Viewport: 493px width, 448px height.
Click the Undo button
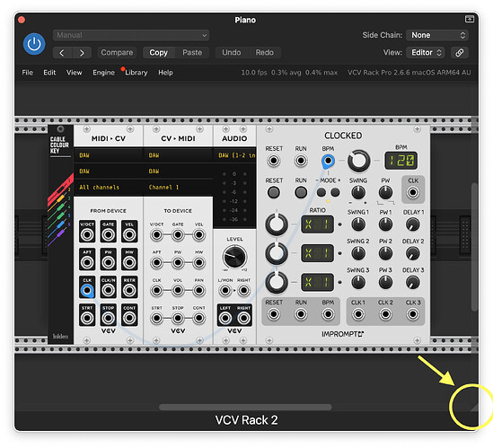click(x=232, y=52)
